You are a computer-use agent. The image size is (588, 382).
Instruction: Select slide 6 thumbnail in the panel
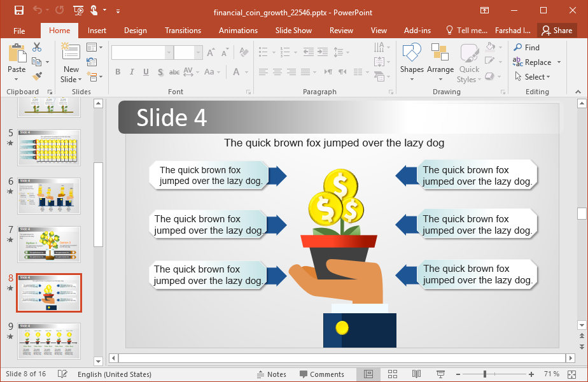(49, 196)
